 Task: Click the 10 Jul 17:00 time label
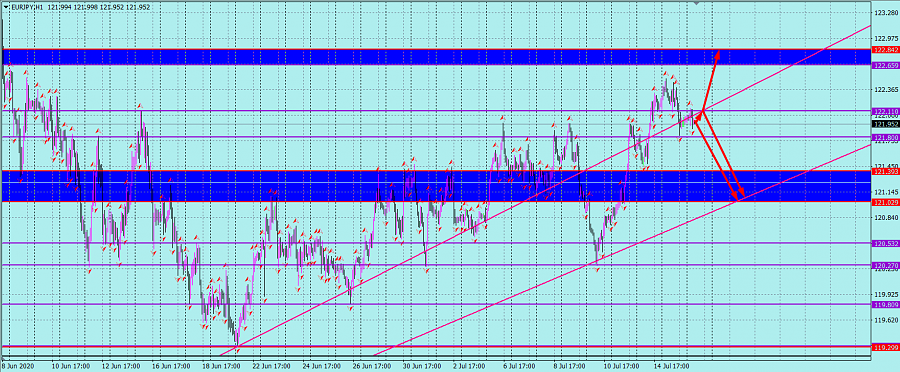[x=622, y=365]
